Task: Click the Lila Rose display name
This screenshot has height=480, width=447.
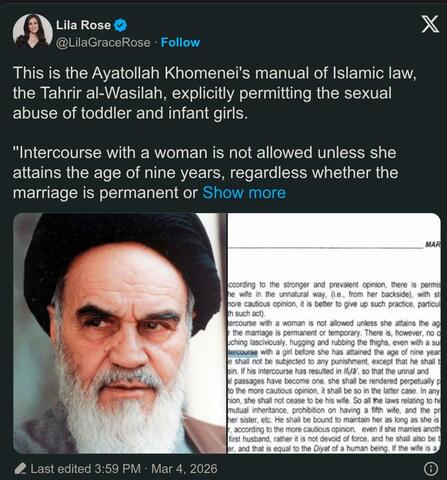Action: pos(83,25)
